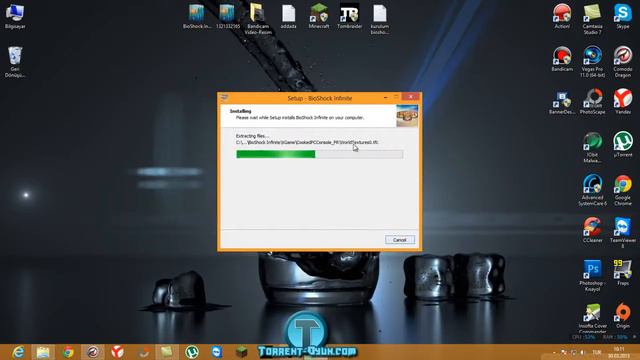Select the BioShock In... desktop shortcut
Screen dimensions: 640x360
tap(197, 16)
